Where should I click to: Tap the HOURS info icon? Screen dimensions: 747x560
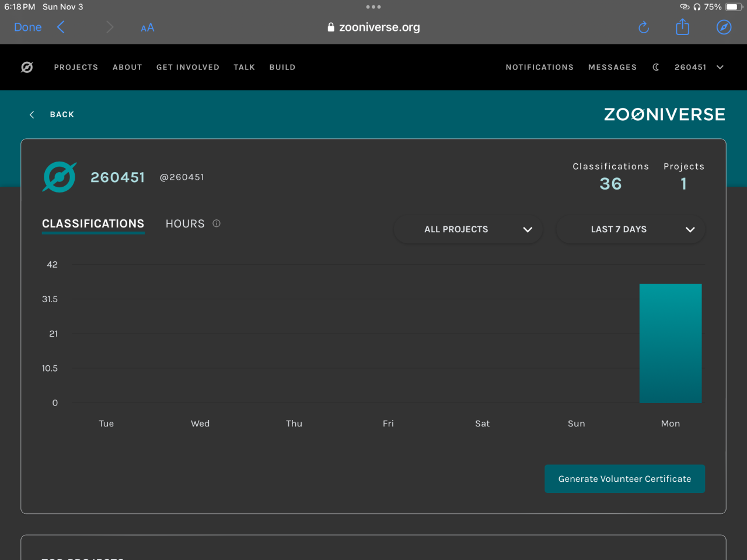217,223
